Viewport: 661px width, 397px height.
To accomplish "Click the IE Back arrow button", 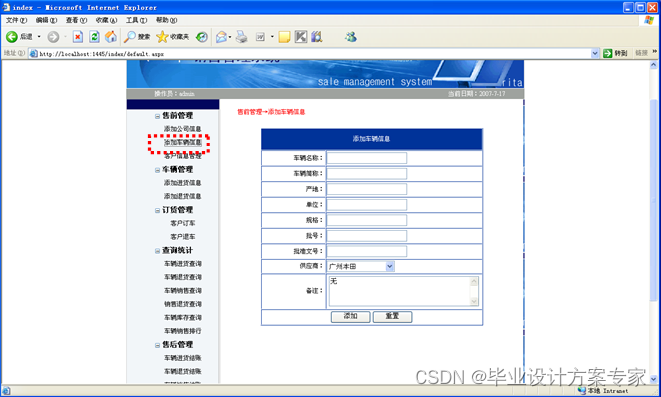I will click(x=12, y=37).
